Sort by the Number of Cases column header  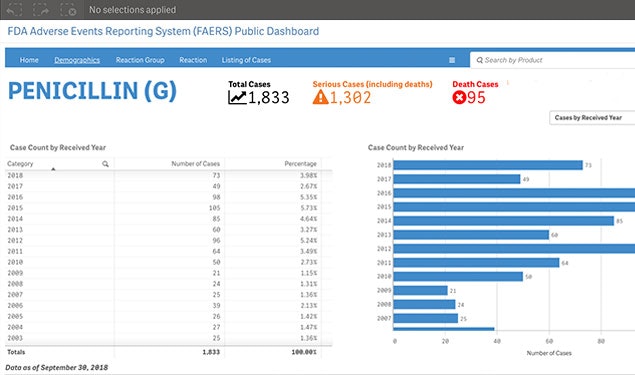[x=195, y=164]
